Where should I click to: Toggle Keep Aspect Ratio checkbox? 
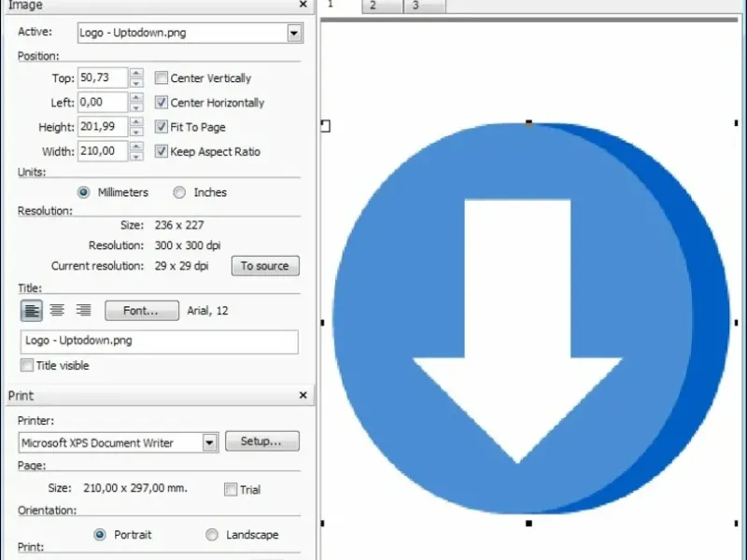[x=161, y=151]
